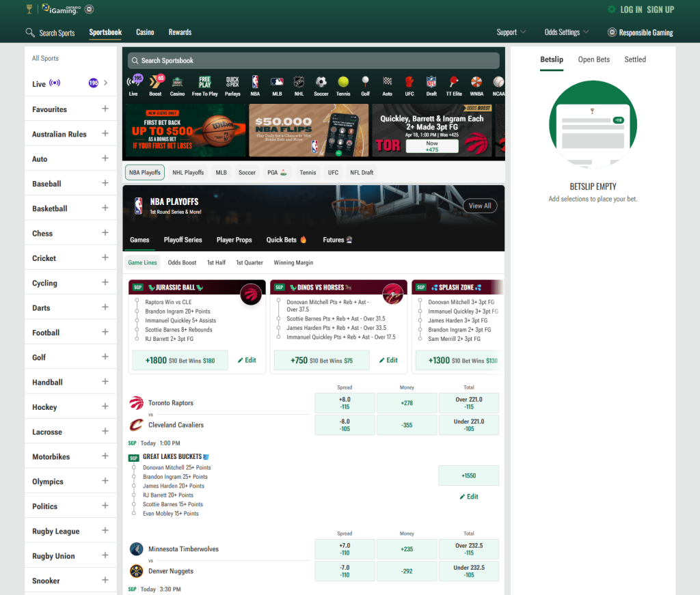Screen dimensions: 700x595
Task: Switch to Player Props tab
Action: click(x=234, y=240)
